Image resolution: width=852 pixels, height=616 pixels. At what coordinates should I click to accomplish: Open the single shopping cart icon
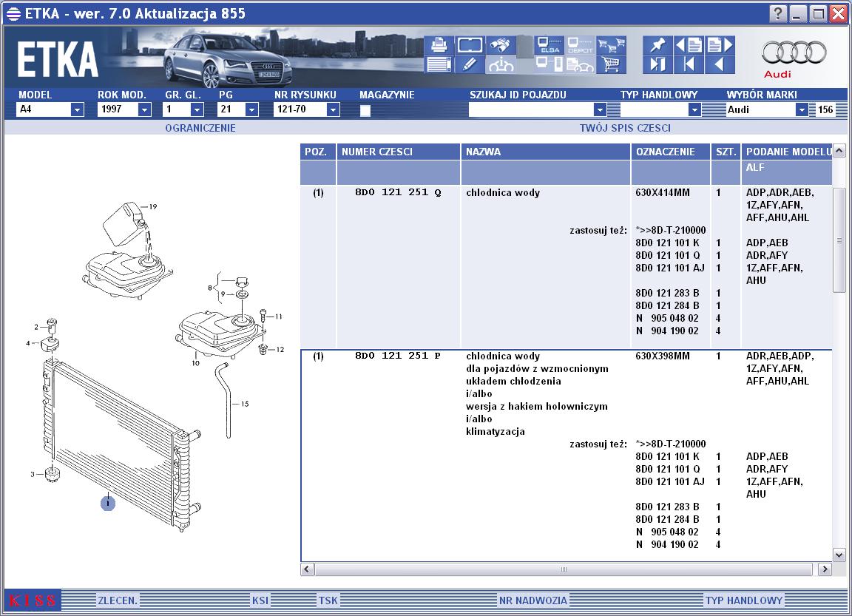pos(612,64)
